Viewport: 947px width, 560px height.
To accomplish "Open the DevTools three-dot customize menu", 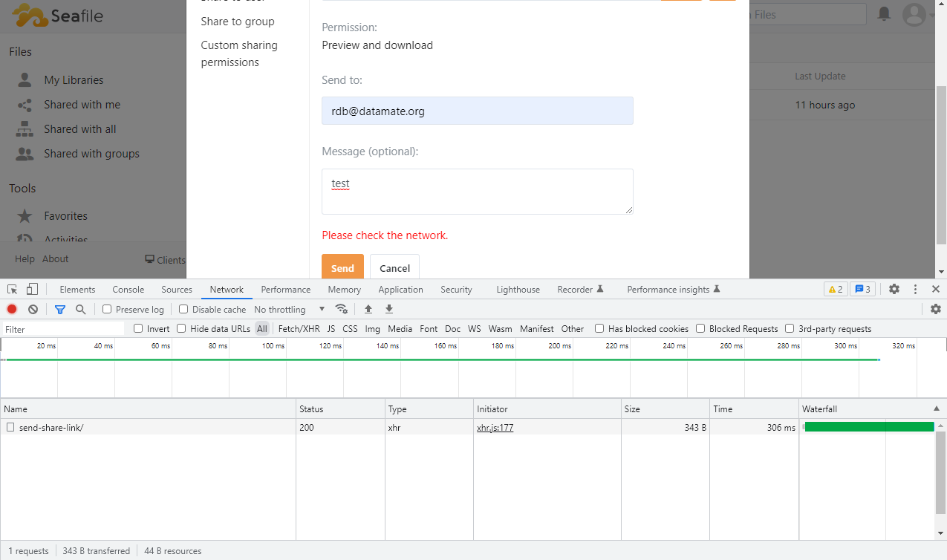I will click(x=915, y=289).
